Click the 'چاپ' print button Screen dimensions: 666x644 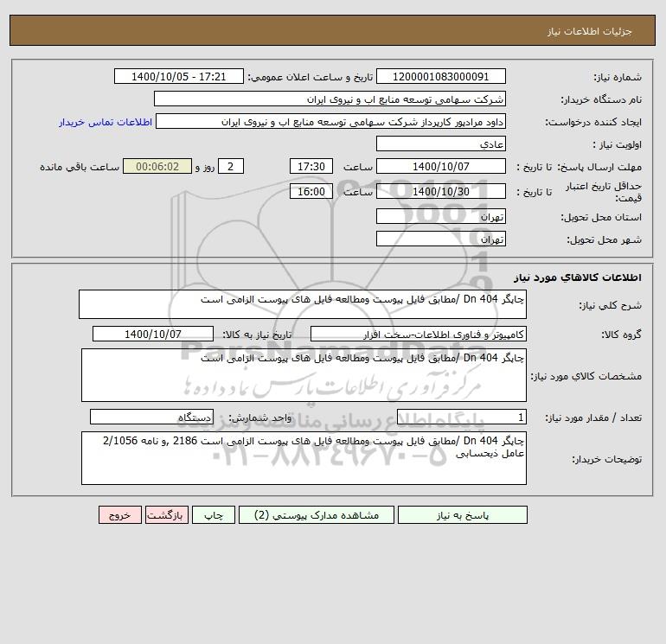214,515
